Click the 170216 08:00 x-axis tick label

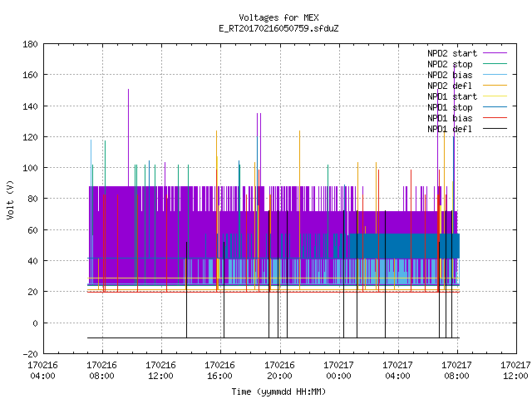coord(101,371)
